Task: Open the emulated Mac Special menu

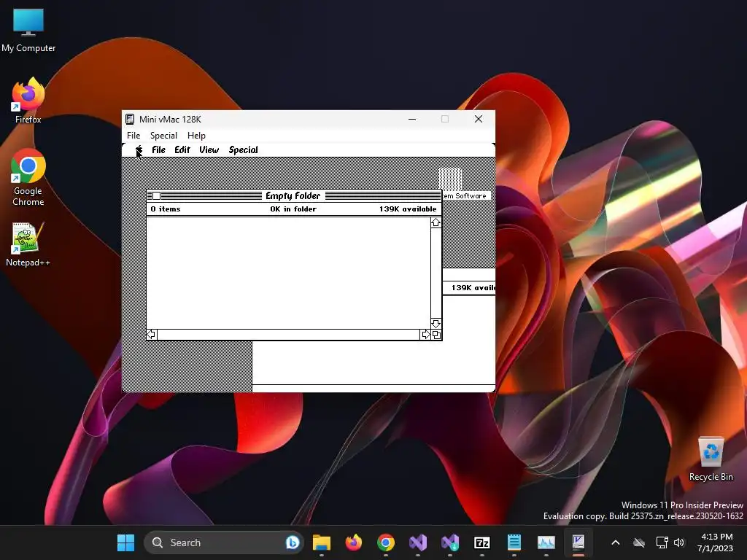Action: coord(243,150)
